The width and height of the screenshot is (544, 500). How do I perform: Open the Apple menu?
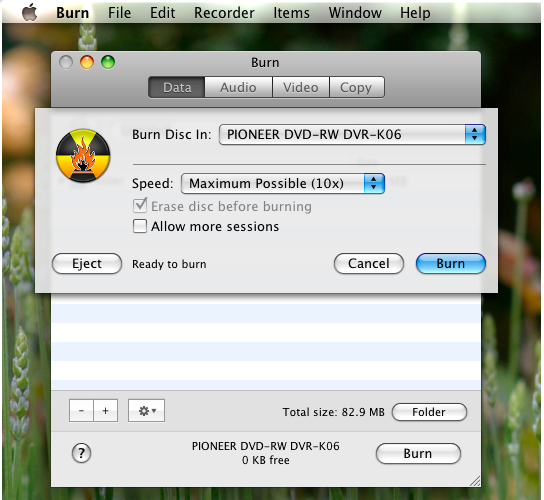(x=30, y=12)
